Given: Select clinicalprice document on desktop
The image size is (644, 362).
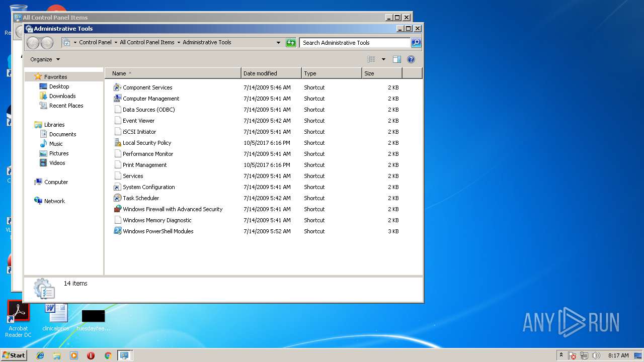Looking at the screenshot, I should click(56, 318).
